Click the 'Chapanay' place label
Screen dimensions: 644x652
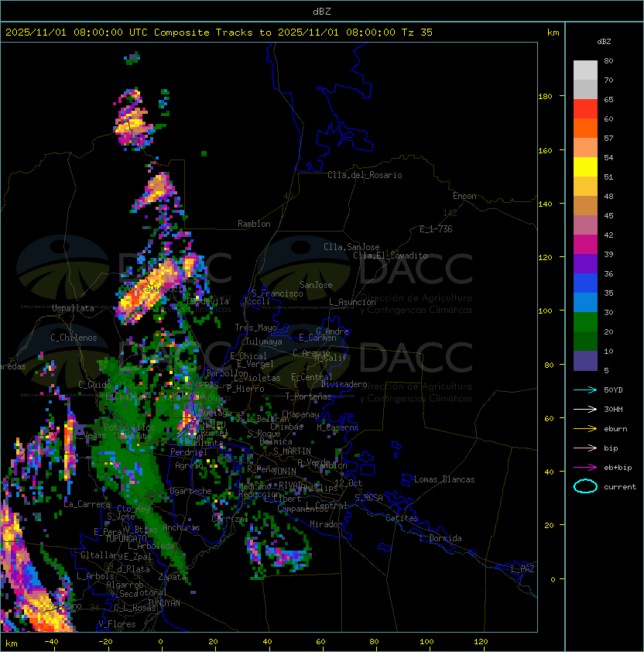[x=300, y=414]
